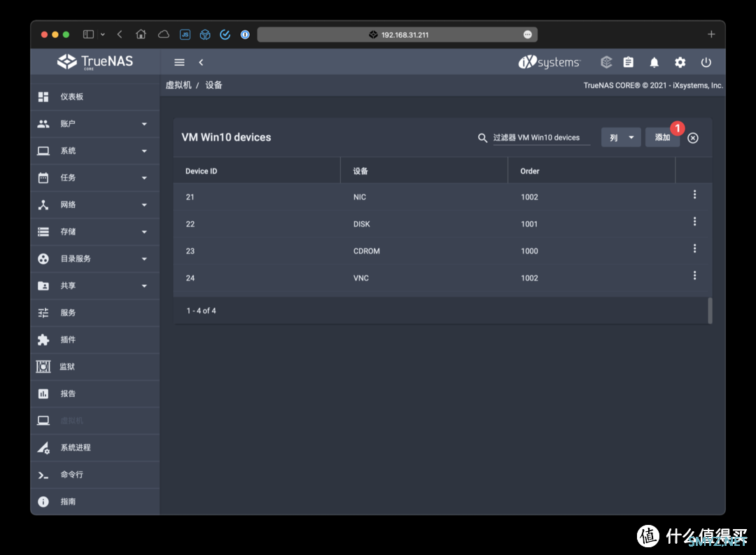Open actions menu for CDROM device row
Screen dimensions: 756x555
click(x=695, y=248)
